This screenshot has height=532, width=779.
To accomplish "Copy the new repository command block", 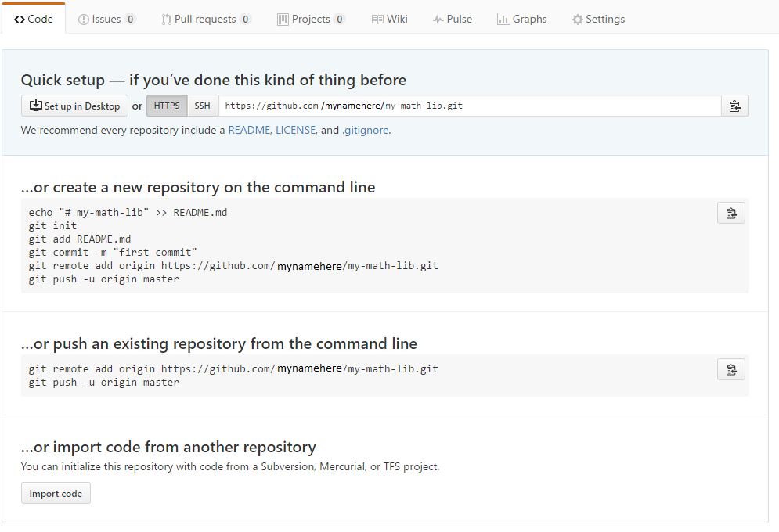I will click(730, 214).
